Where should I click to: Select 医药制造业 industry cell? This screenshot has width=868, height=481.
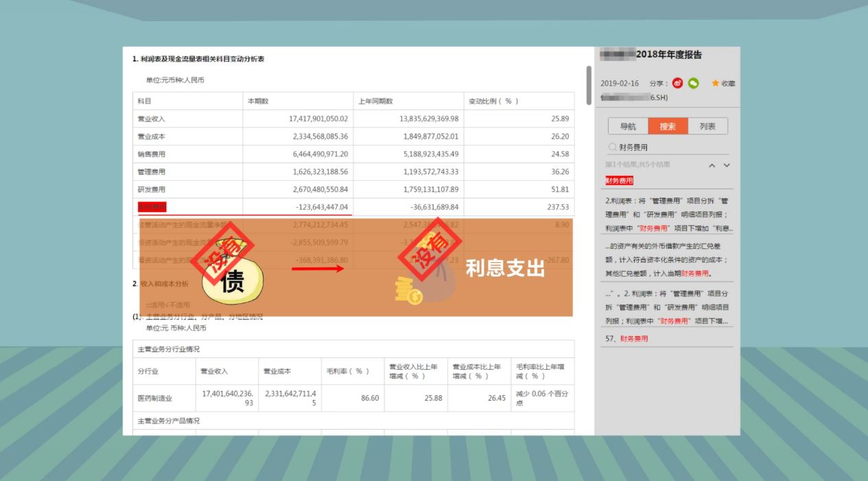155,398
